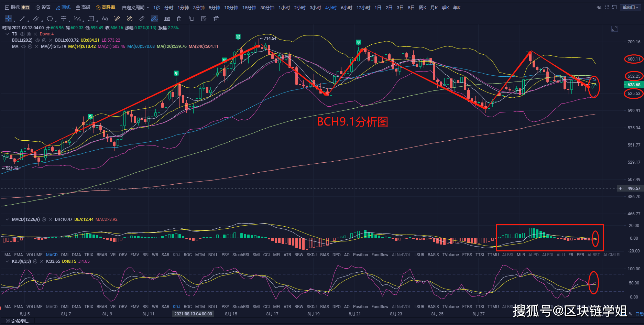This screenshot has width=644, height=325.
Task: Pick the ellipse drawing tool
Action: pos(50,19)
